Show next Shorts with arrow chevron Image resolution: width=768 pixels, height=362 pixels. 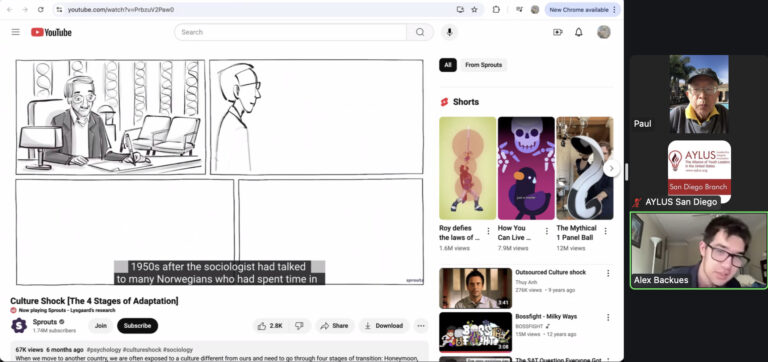pyautogui.click(x=611, y=168)
